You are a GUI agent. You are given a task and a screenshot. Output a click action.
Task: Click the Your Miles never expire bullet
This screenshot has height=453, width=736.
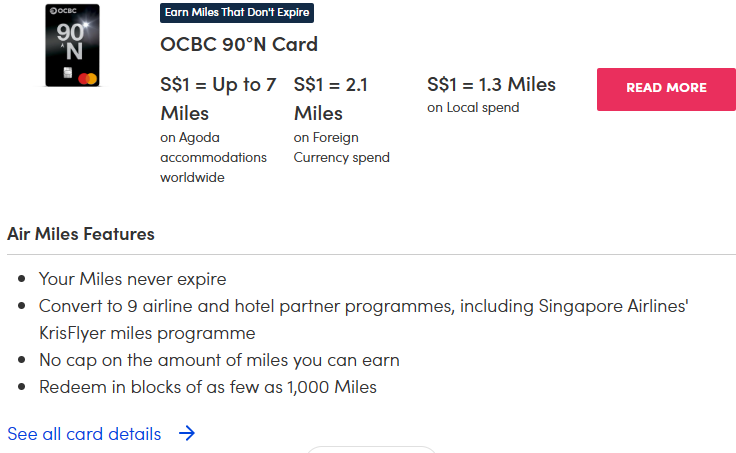(x=132, y=279)
